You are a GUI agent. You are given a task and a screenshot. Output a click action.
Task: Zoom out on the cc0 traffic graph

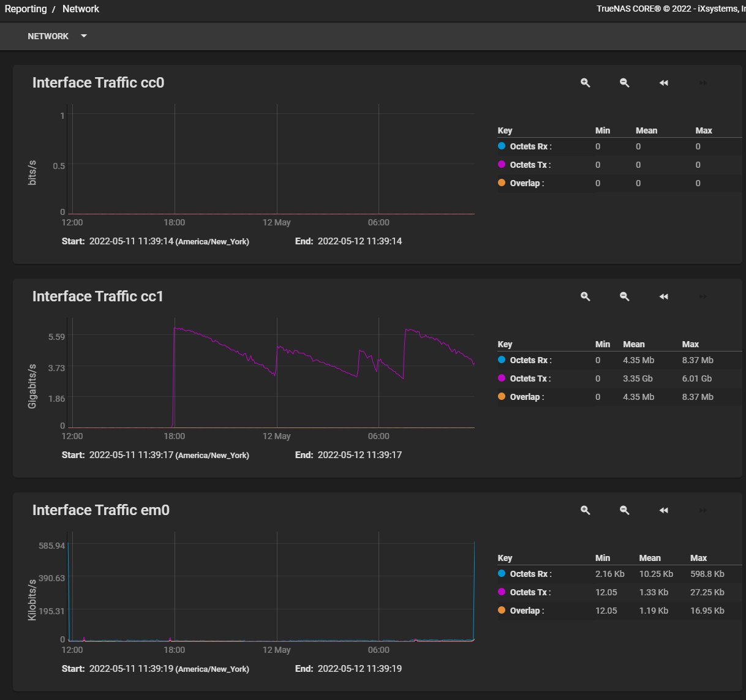coord(625,83)
